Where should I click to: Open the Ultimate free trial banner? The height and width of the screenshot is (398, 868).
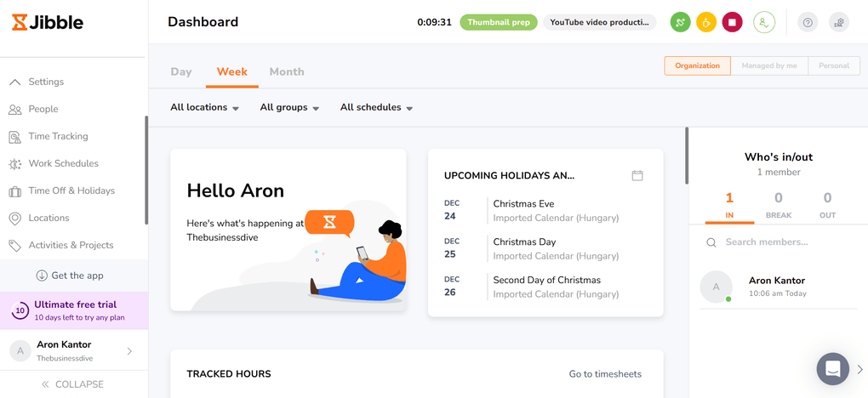click(74, 310)
